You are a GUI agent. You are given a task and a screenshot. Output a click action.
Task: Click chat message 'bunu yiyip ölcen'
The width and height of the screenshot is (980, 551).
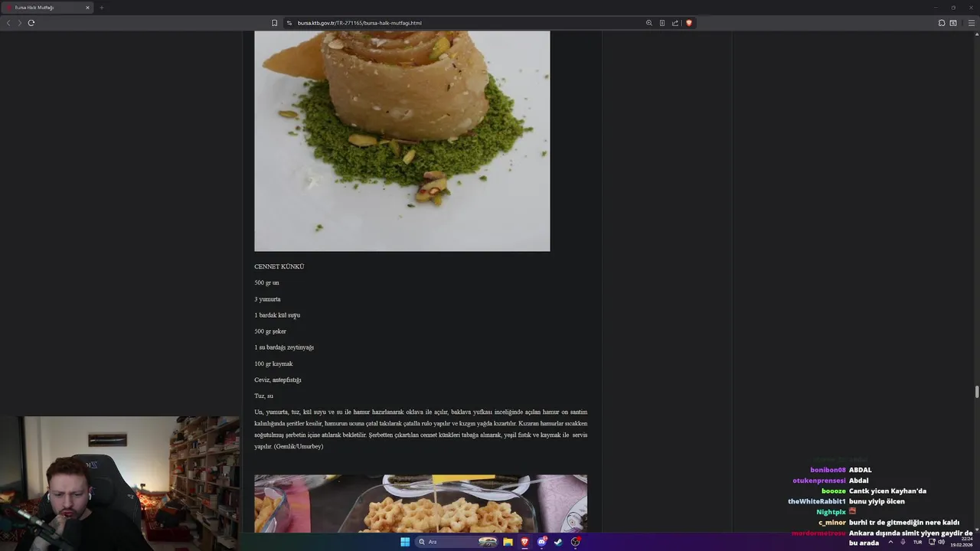click(877, 501)
